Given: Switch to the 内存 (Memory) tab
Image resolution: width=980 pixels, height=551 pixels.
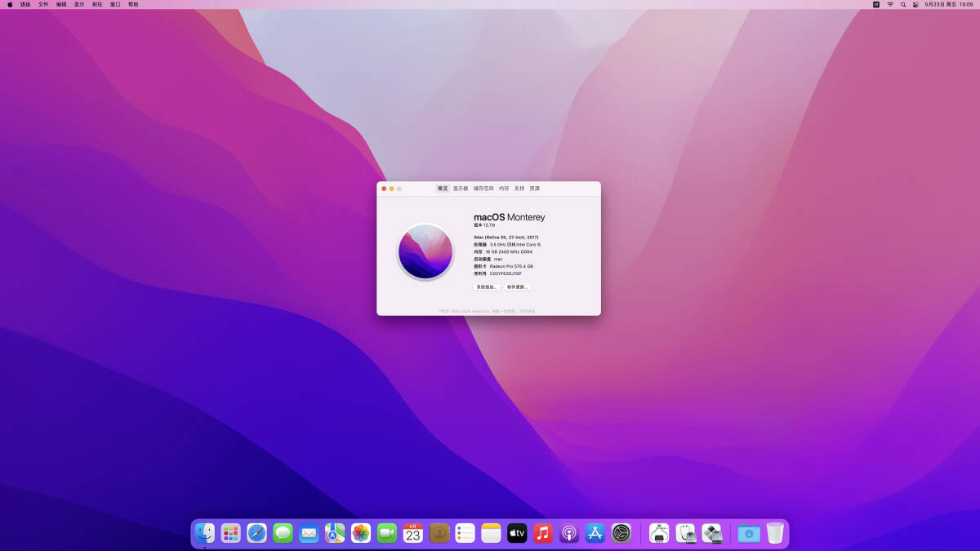Looking at the screenshot, I should pos(504,189).
